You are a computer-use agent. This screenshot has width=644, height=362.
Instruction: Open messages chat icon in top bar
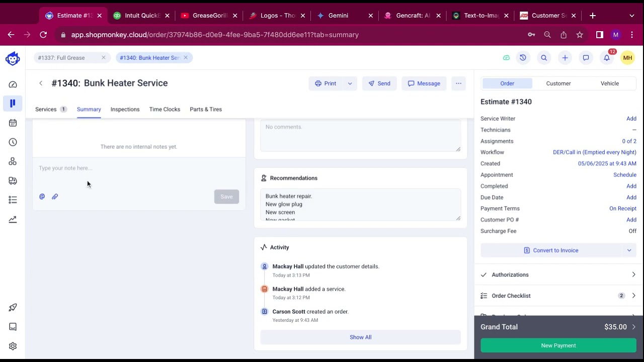586,58
